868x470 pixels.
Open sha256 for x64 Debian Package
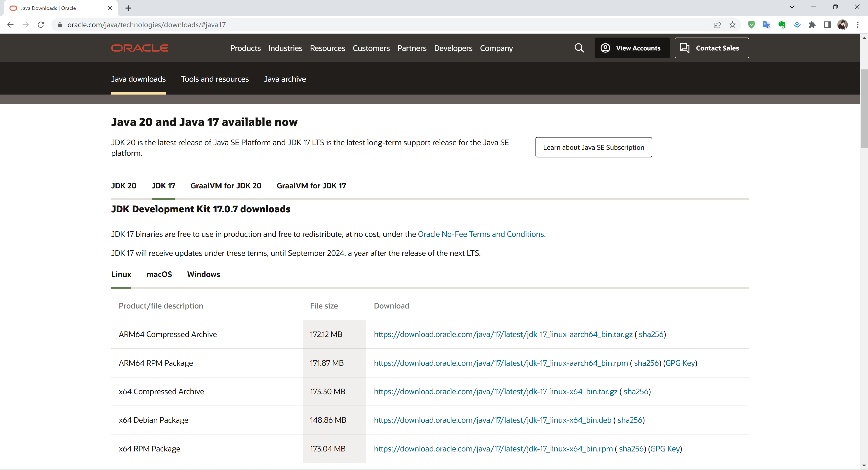click(x=630, y=420)
